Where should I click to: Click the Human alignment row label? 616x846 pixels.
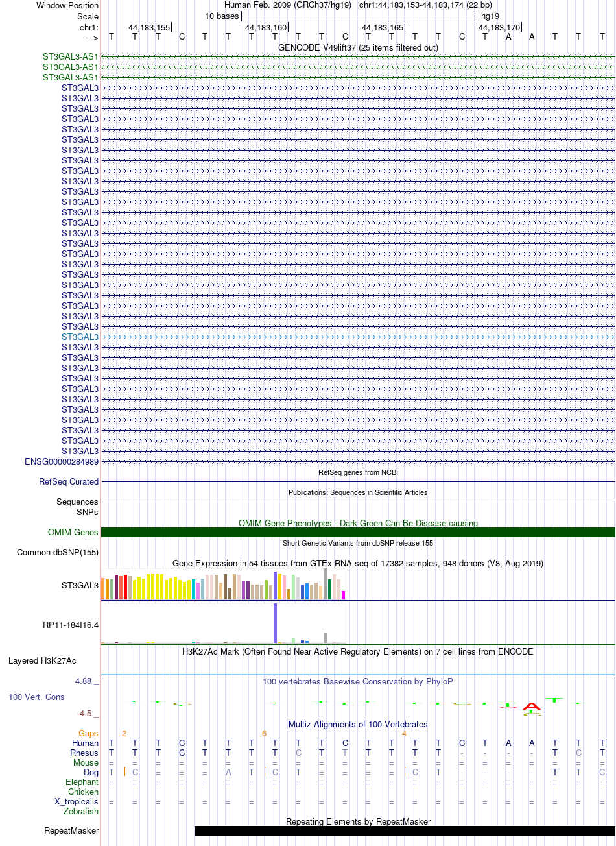click(86, 743)
